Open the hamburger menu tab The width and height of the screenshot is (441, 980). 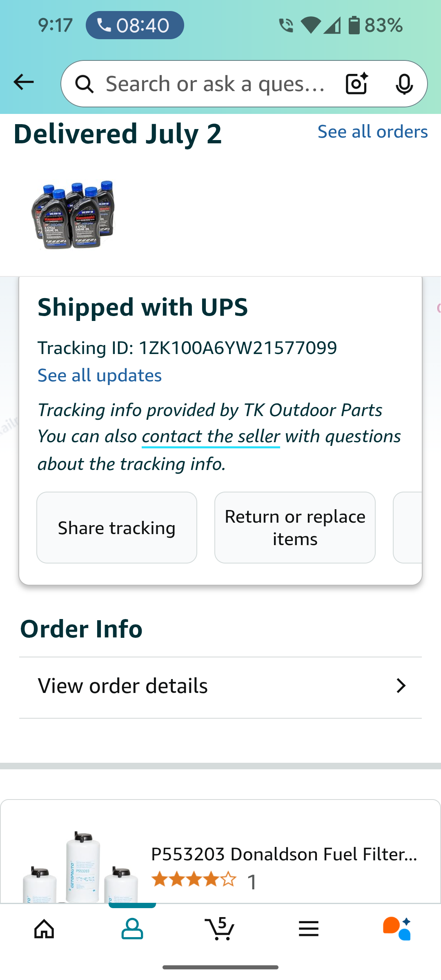point(308,929)
